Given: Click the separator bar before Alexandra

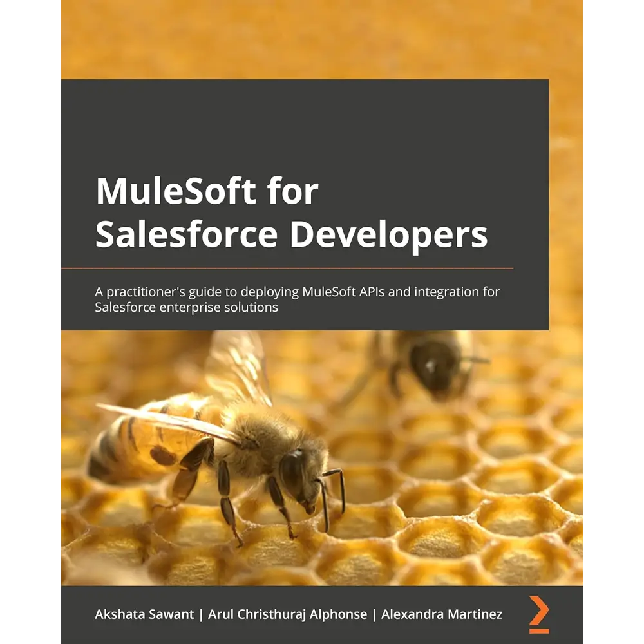Looking at the screenshot, I should tap(374, 614).
